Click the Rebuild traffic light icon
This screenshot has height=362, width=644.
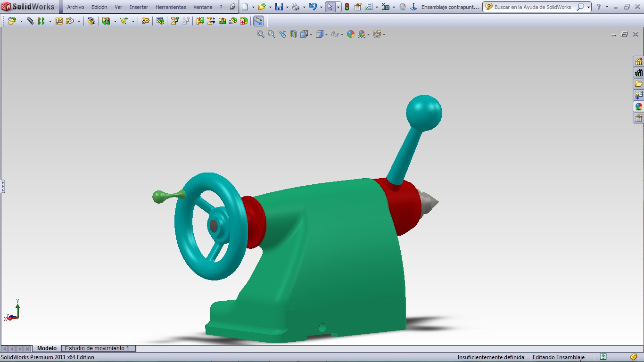347,7
